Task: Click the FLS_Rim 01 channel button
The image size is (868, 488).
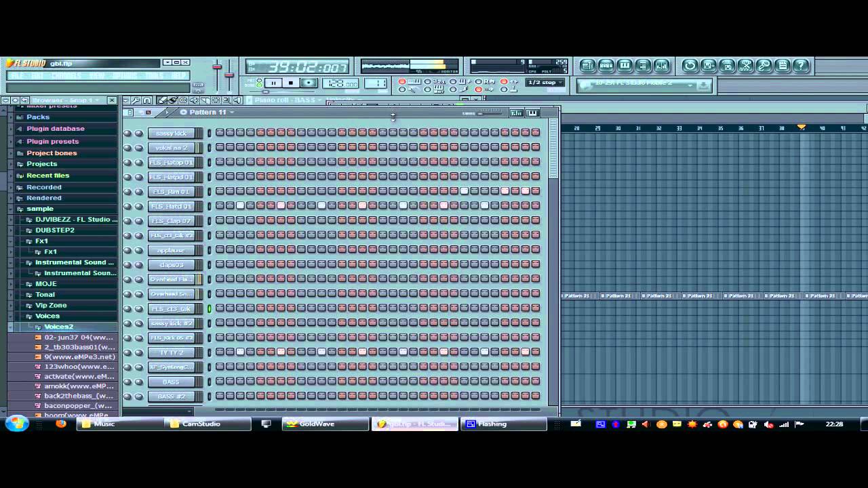Action: tap(171, 192)
